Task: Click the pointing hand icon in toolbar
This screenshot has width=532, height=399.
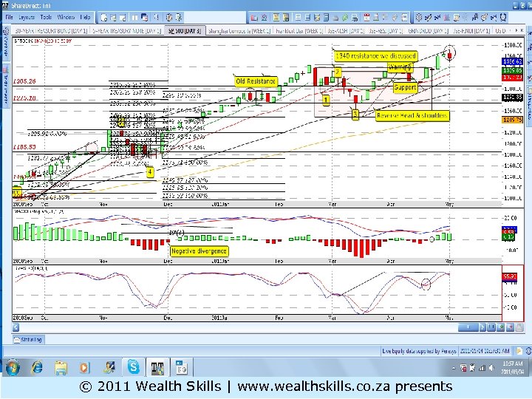Action: click(x=395, y=17)
